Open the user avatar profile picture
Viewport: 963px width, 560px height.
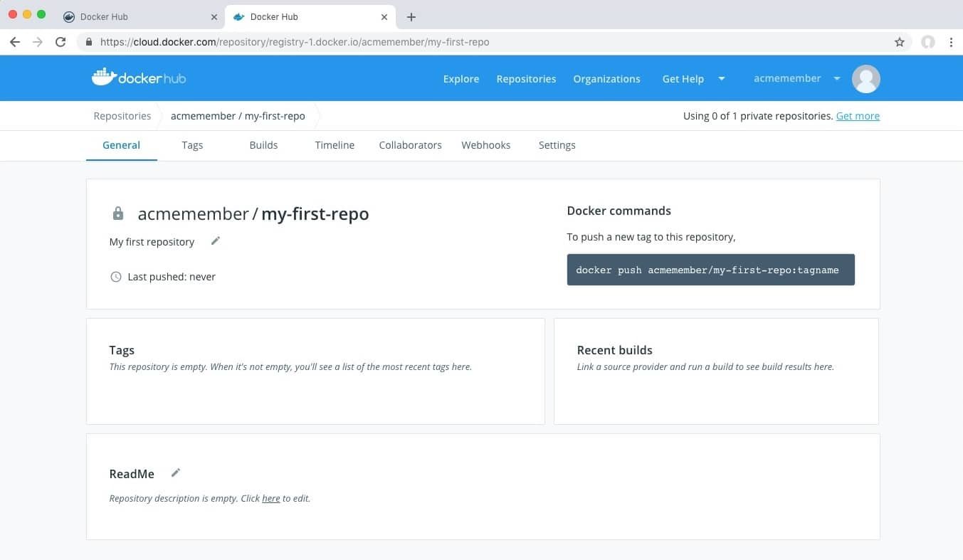(x=866, y=78)
